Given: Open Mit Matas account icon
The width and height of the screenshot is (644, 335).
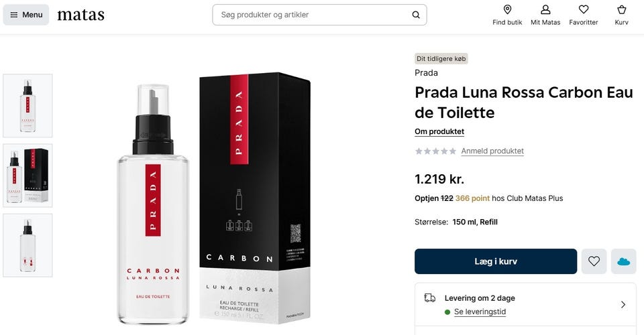Looking at the screenshot, I should tap(545, 15).
